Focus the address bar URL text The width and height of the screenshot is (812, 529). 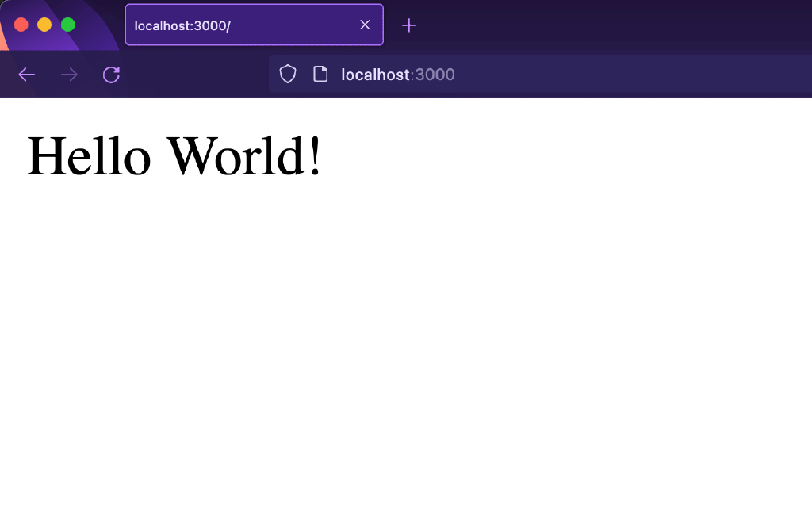tap(375, 75)
